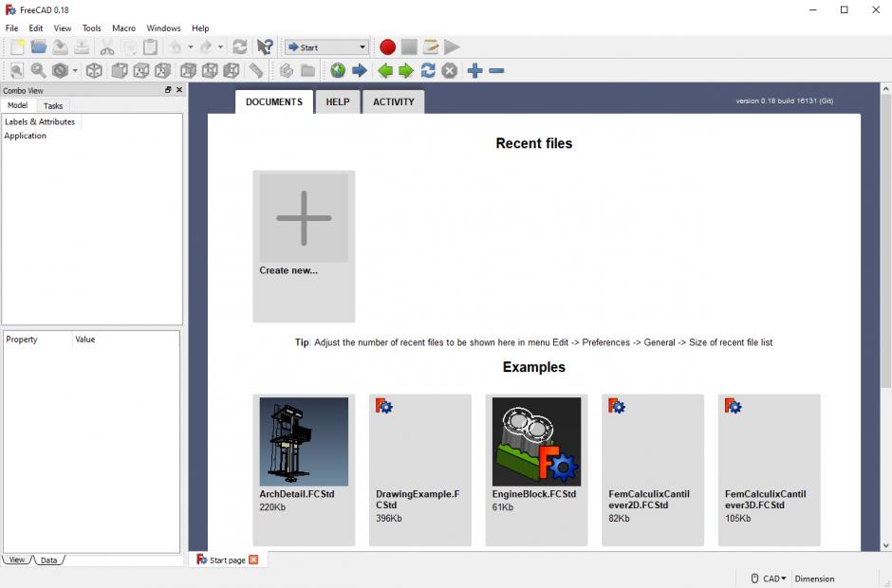
Task: Switch to front view cube icon
Action: pos(120,70)
